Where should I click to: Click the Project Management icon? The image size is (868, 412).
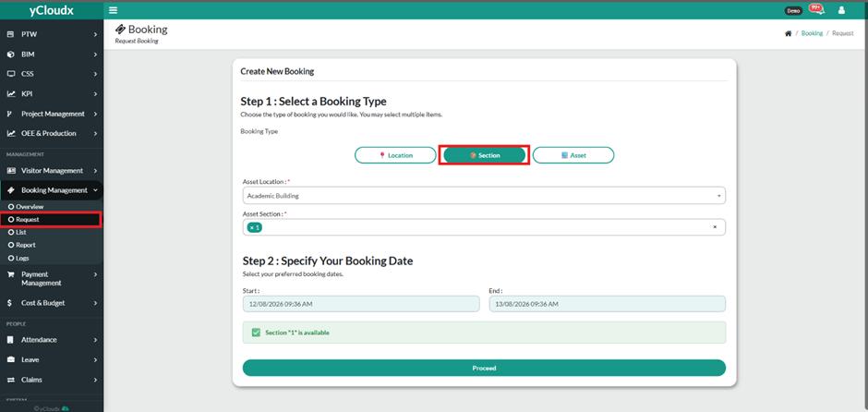pos(10,114)
